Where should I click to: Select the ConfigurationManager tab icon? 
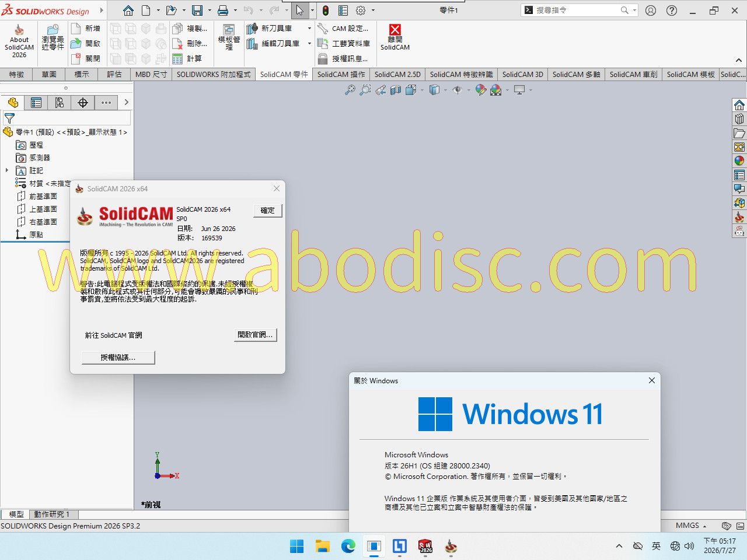pos(60,103)
